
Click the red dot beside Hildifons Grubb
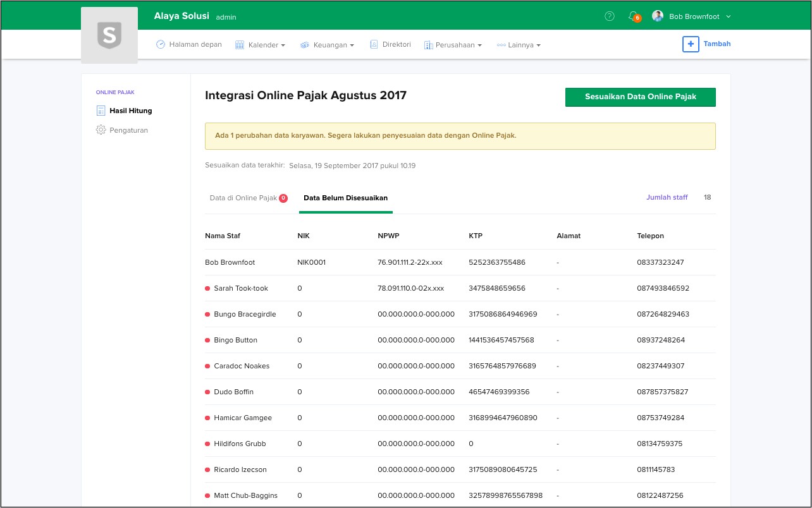(x=207, y=444)
